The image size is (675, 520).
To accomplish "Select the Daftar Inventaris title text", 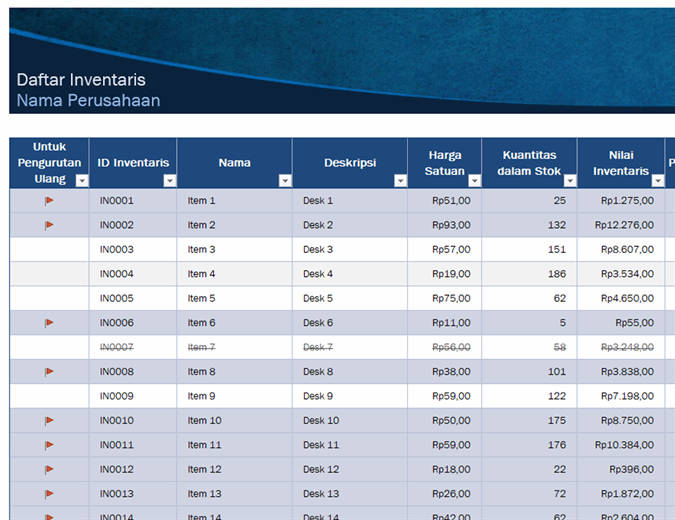I will click(81, 80).
